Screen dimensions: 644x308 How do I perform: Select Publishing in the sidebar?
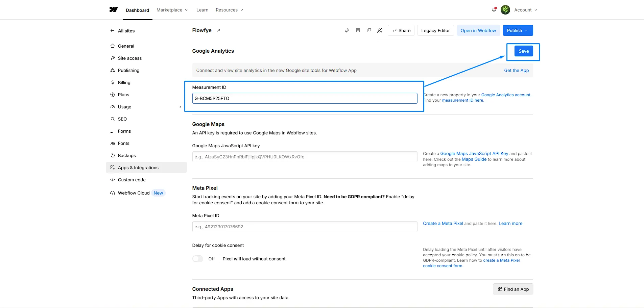pyautogui.click(x=146, y=70)
